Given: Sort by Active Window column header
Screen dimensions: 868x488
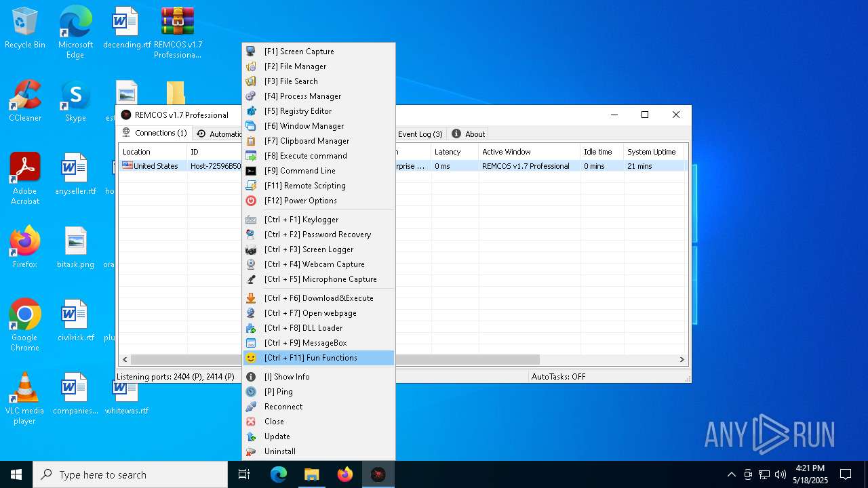Looking at the screenshot, I should pyautogui.click(x=529, y=152).
